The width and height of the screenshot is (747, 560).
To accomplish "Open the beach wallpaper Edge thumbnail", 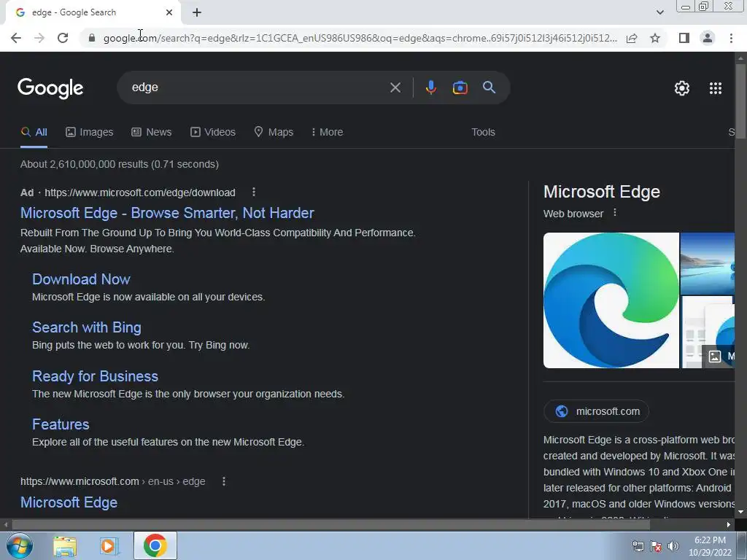I will (x=708, y=263).
